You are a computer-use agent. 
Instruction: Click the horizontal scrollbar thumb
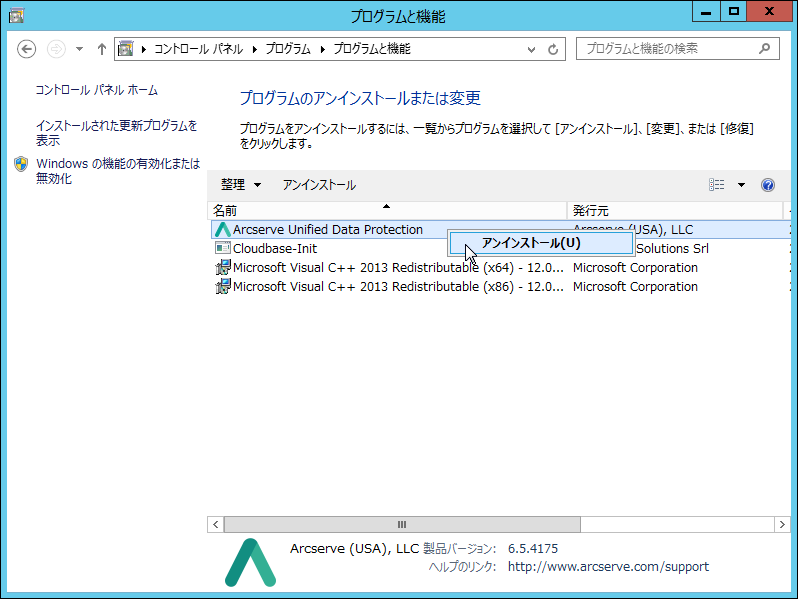point(402,524)
